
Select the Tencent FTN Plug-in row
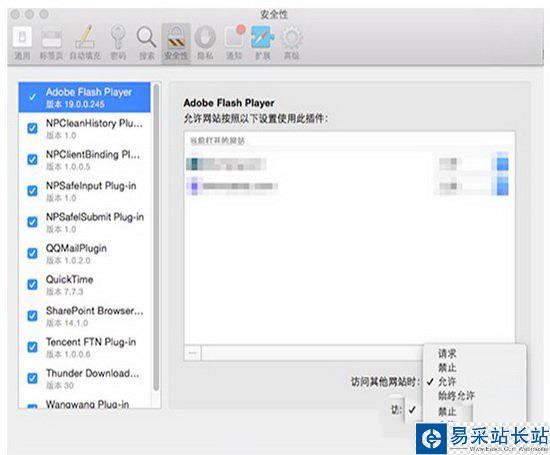click(x=85, y=347)
